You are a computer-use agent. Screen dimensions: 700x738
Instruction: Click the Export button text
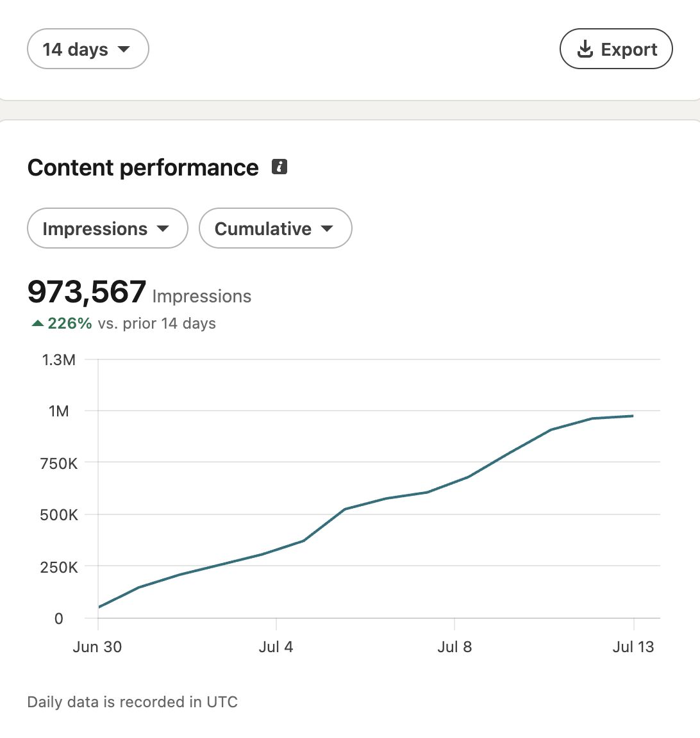(629, 49)
